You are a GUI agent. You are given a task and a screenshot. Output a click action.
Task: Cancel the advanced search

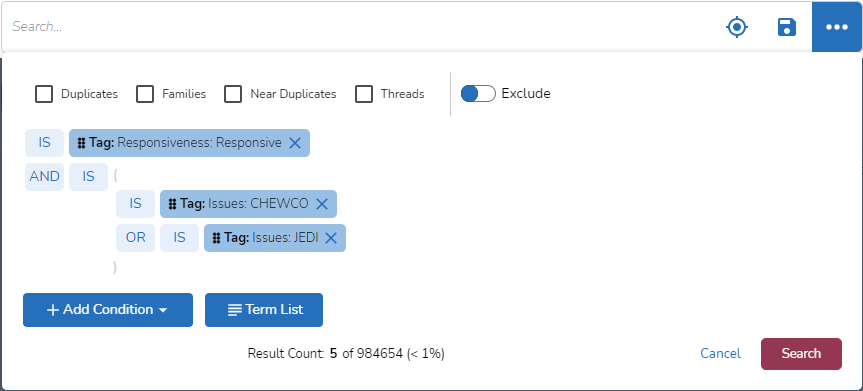pos(720,354)
